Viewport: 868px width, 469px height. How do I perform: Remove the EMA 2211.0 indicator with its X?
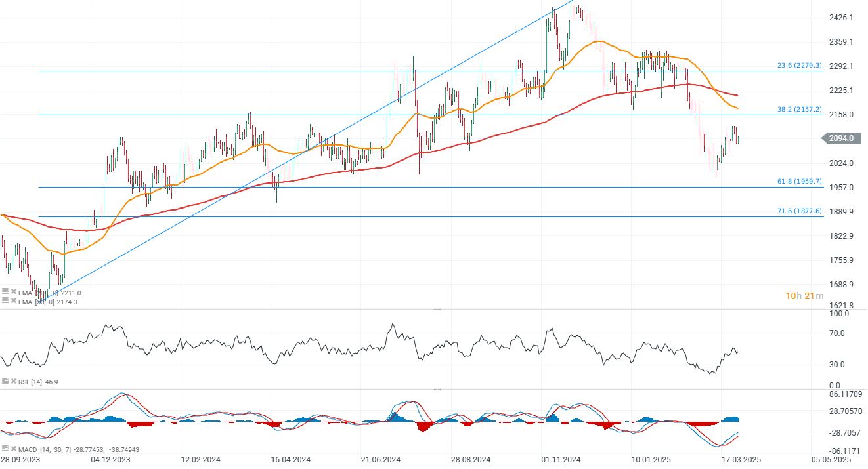click(x=14, y=292)
